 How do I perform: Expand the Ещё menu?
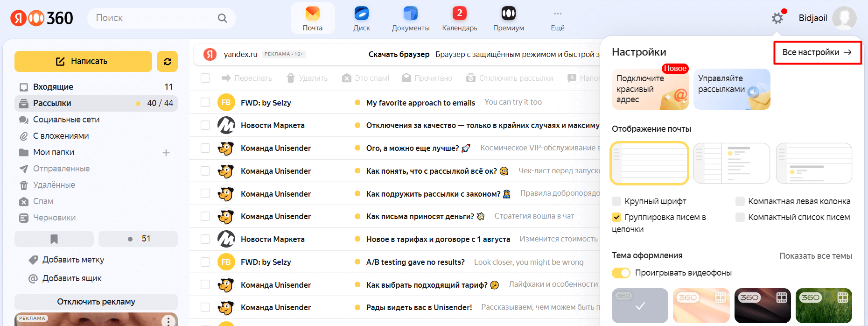click(x=558, y=19)
